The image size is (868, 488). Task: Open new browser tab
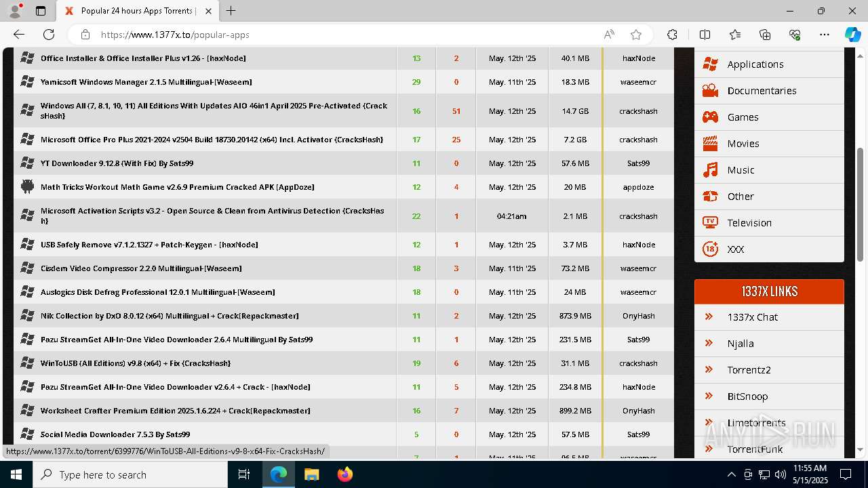click(231, 11)
